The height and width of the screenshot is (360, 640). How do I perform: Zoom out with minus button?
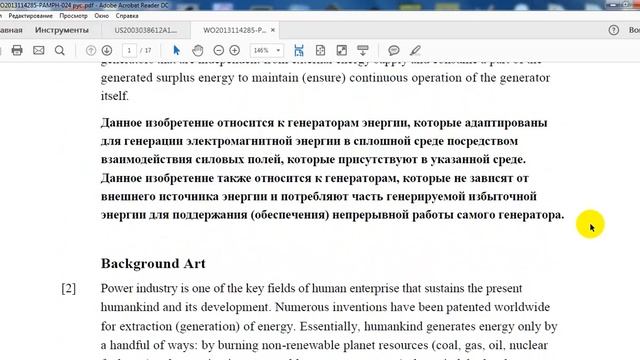[x=219, y=50]
